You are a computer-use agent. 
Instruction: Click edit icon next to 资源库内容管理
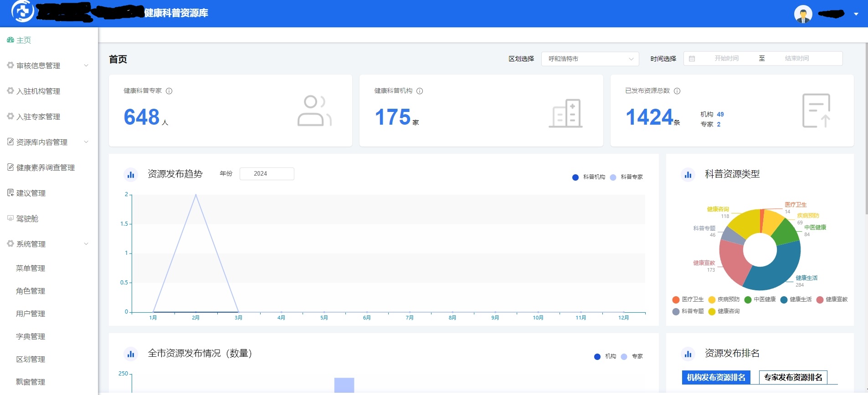(10, 142)
